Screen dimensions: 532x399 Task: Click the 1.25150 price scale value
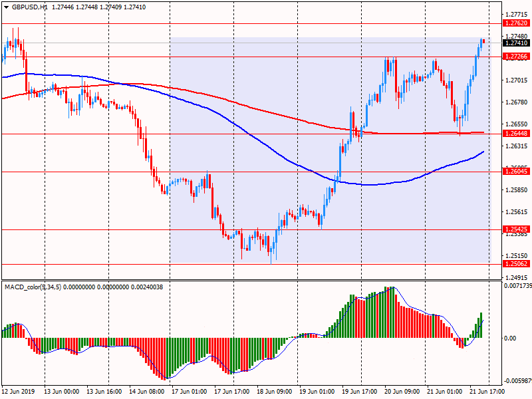(517, 255)
